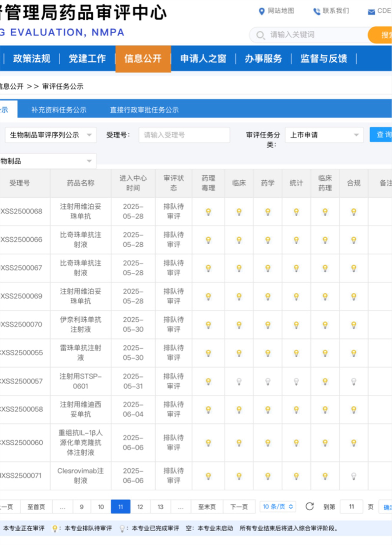392x545 pixels.
Task: Click 药理毒理 bulb in 雷珠单抗注射液 row
Action: point(208,353)
